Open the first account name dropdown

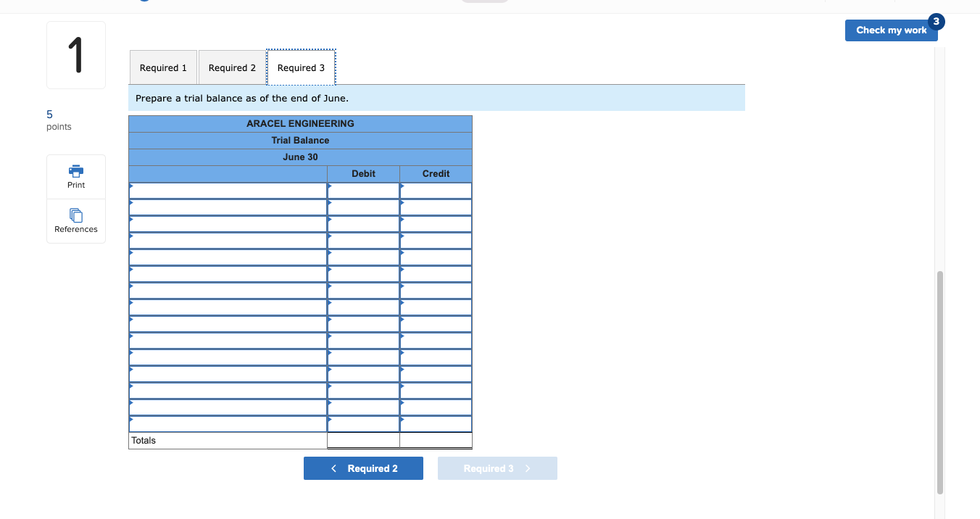pos(227,190)
